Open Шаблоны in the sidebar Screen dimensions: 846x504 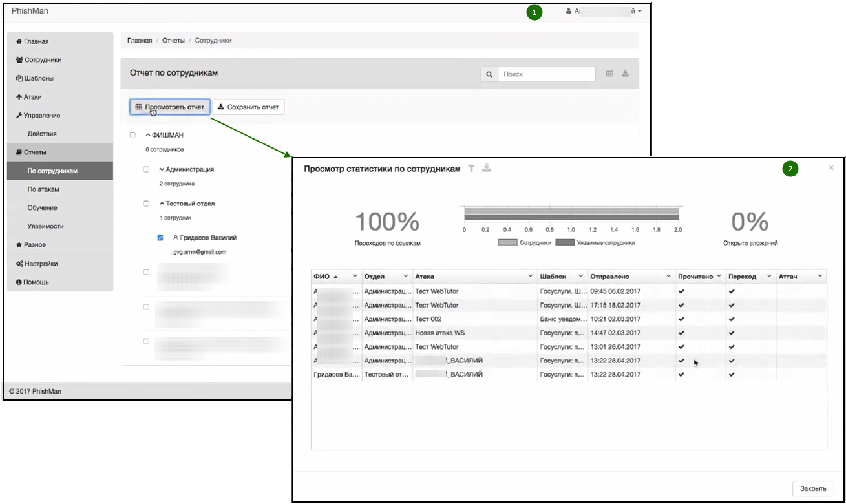(x=60, y=79)
